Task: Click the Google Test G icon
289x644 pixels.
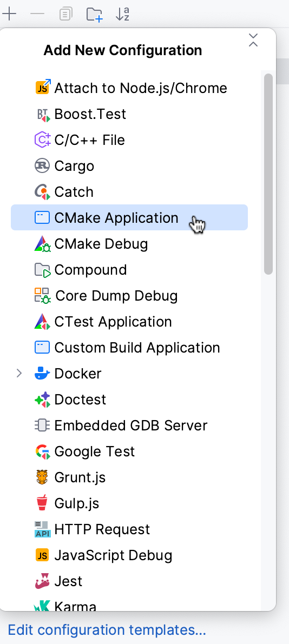Action: 42,452
